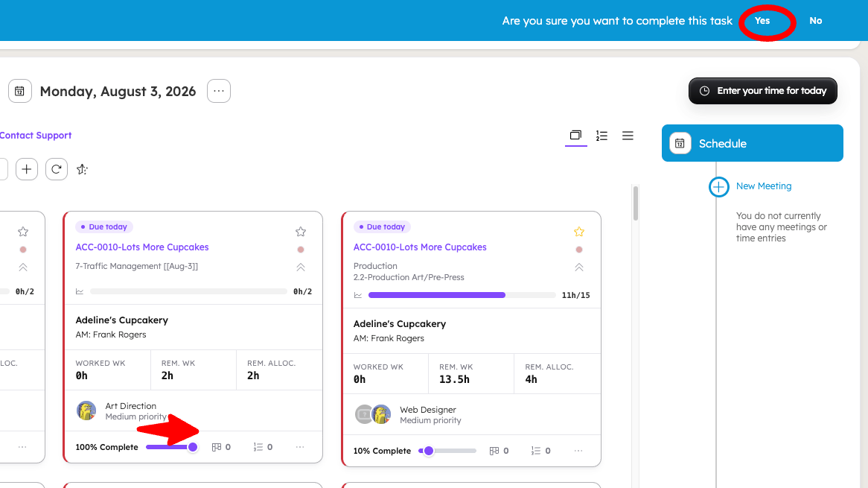Click the 4h REM. ALLOC. value
Screen dimensions: 868x488
[532, 379]
